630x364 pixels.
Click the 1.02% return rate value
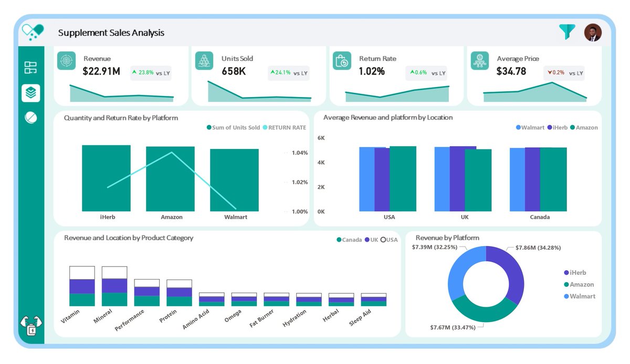click(372, 71)
